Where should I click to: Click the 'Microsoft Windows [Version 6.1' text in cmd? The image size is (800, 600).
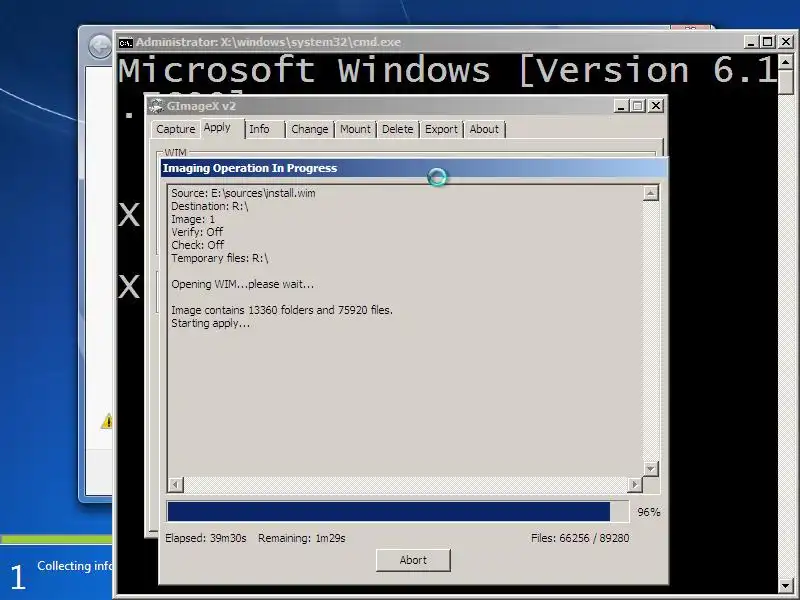pos(447,70)
